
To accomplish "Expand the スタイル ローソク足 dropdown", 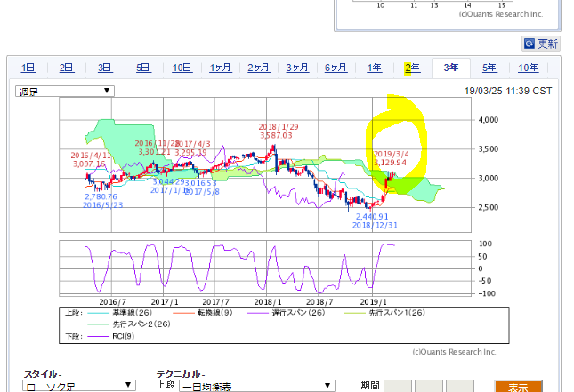I will tap(77, 386).
